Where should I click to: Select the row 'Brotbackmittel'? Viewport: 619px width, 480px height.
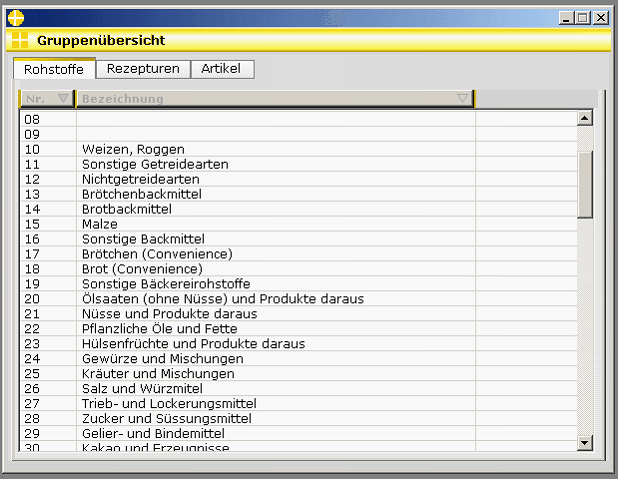click(299, 209)
